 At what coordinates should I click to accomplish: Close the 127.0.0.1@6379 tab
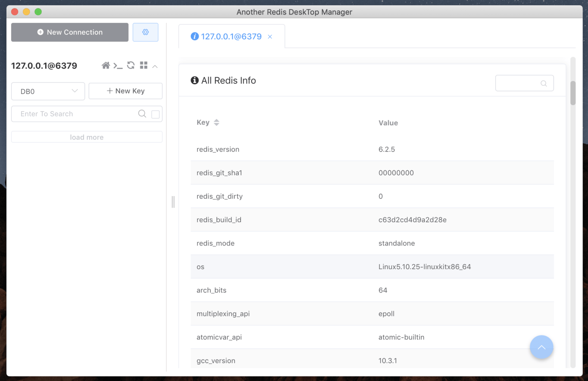(270, 36)
